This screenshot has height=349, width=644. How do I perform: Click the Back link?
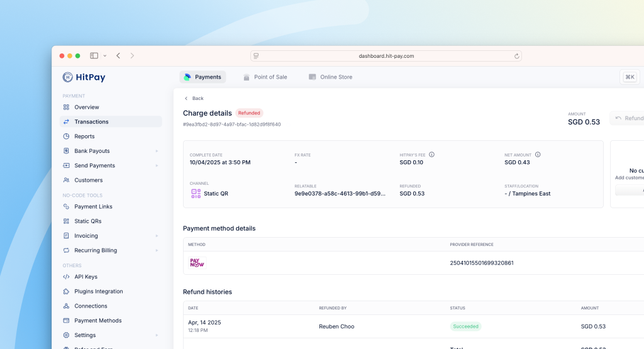click(x=194, y=98)
